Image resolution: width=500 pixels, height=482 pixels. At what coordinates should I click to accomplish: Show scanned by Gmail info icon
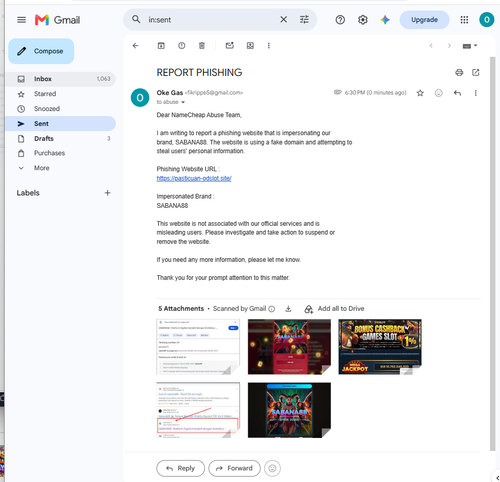click(272, 309)
